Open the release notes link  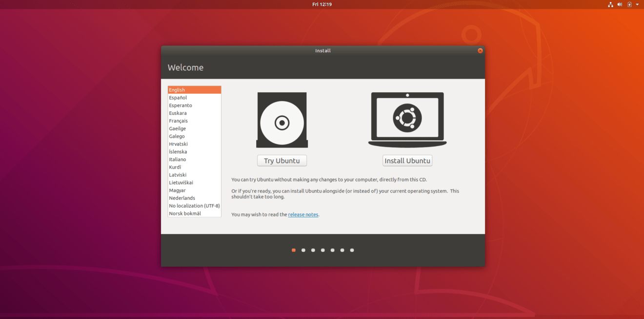click(x=303, y=214)
